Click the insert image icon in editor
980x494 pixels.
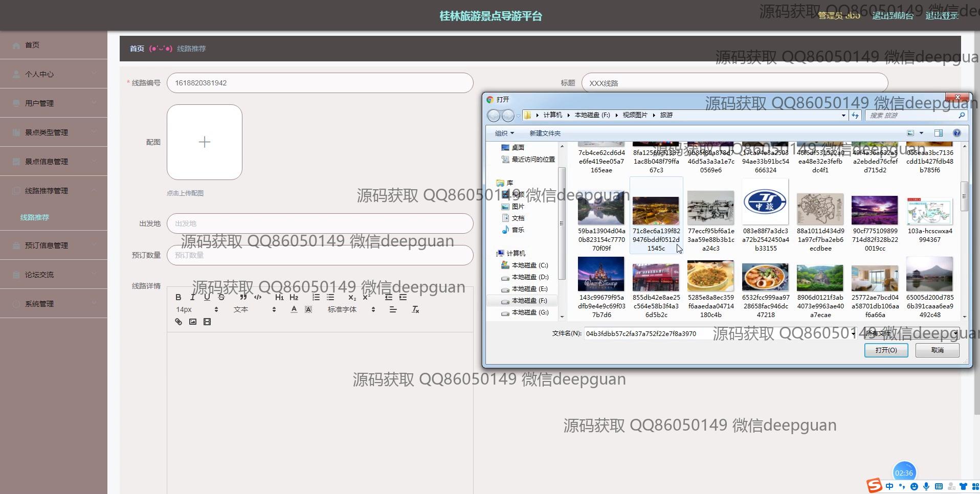click(193, 322)
